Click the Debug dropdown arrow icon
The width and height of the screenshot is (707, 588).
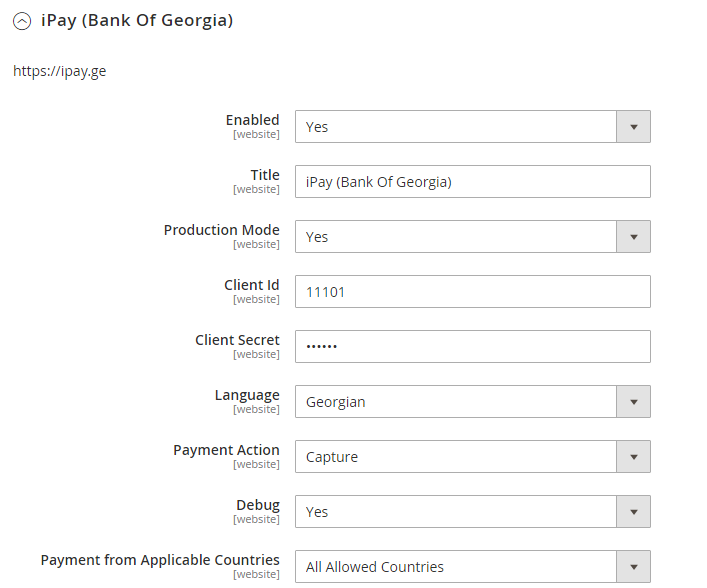point(633,512)
